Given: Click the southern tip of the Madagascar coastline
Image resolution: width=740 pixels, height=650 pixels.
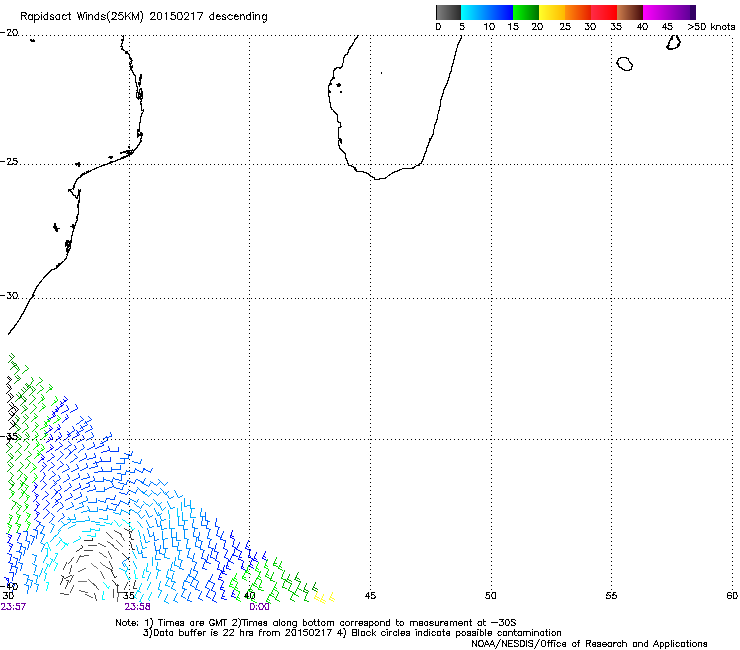Looking at the screenshot, I should point(377,178).
